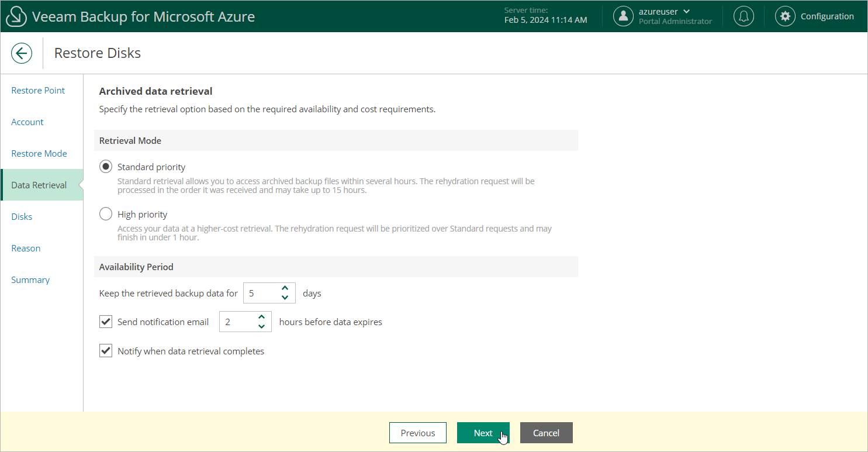Click the Next button
The image size is (868, 452).
tap(483, 433)
